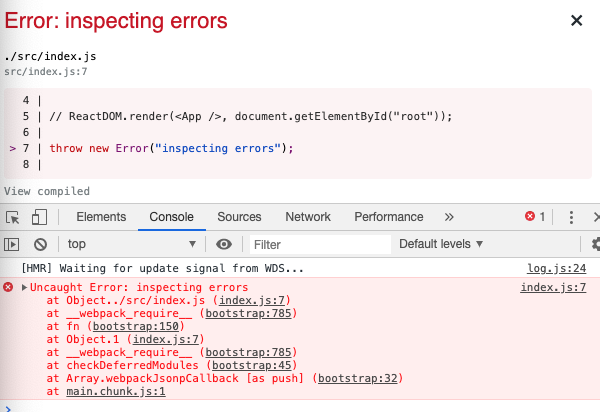600x412 pixels.
Task: Click the commented ReactDOM.render code line
Action: click(251, 116)
